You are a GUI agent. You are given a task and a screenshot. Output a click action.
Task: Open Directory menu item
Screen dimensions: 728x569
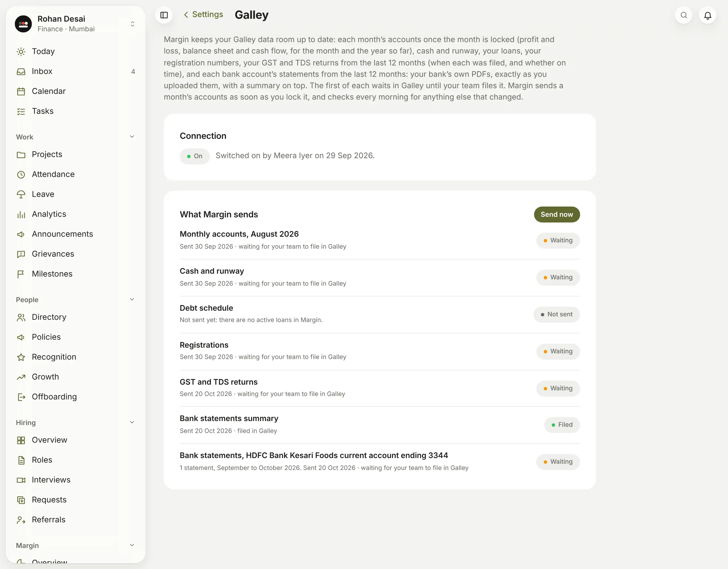[x=76, y=317]
